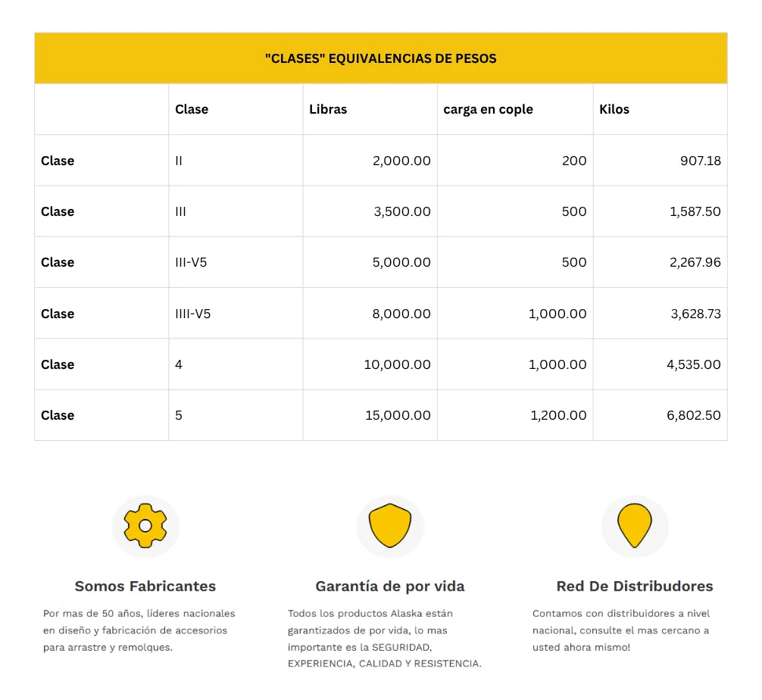Click the Libras column header
This screenshot has height=700, width=762.
(x=328, y=109)
